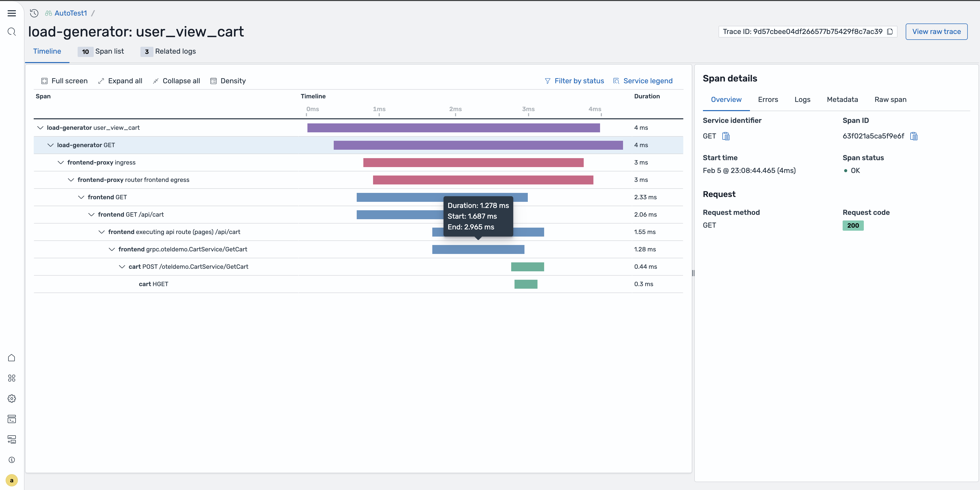This screenshot has height=490, width=980.
Task: Open Filter by status
Action: pyautogui.click(x=575, y=81)
